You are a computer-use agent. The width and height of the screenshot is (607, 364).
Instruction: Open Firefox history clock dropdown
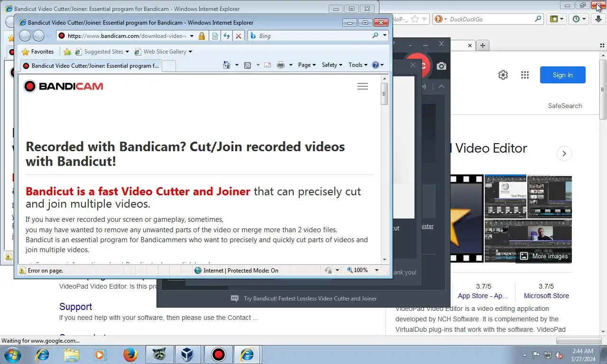click(x=579, y=19)
